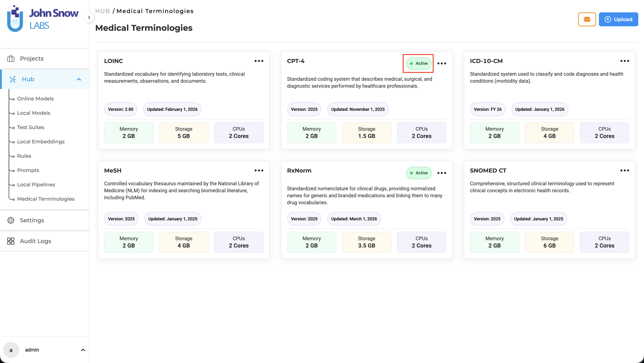
Task: Select Medical Terminologies in the sidebar
Action: [46, 199]
